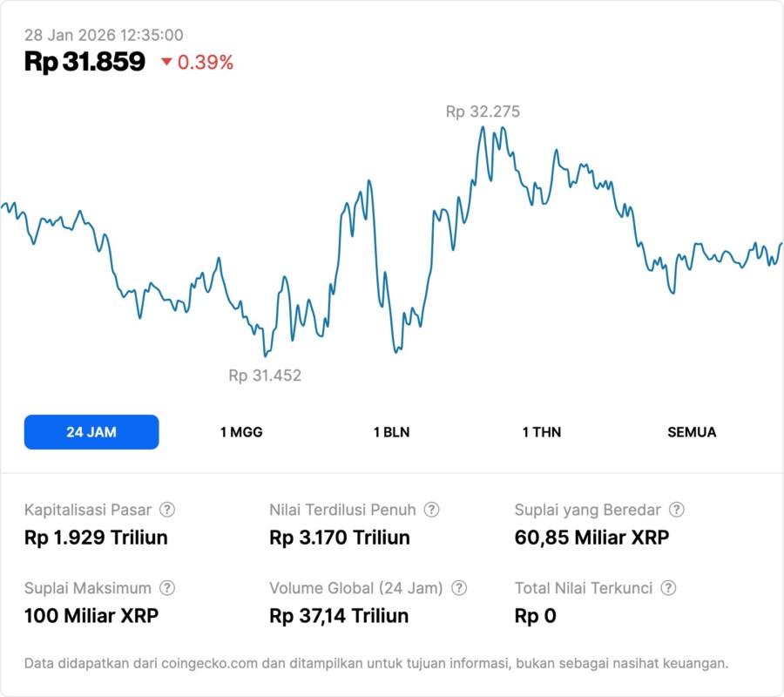
Task: Select SEMUA time range
Action: click(x=692, y=432)
